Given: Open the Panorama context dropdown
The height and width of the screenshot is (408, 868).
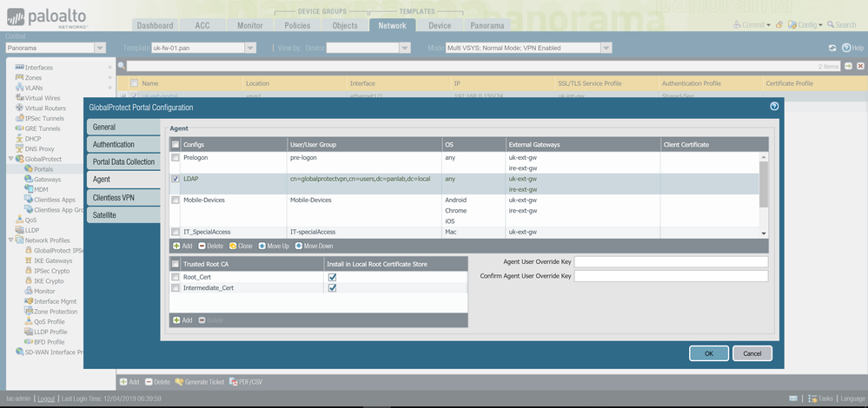Looking at the screenshot, I should point(100,48).
